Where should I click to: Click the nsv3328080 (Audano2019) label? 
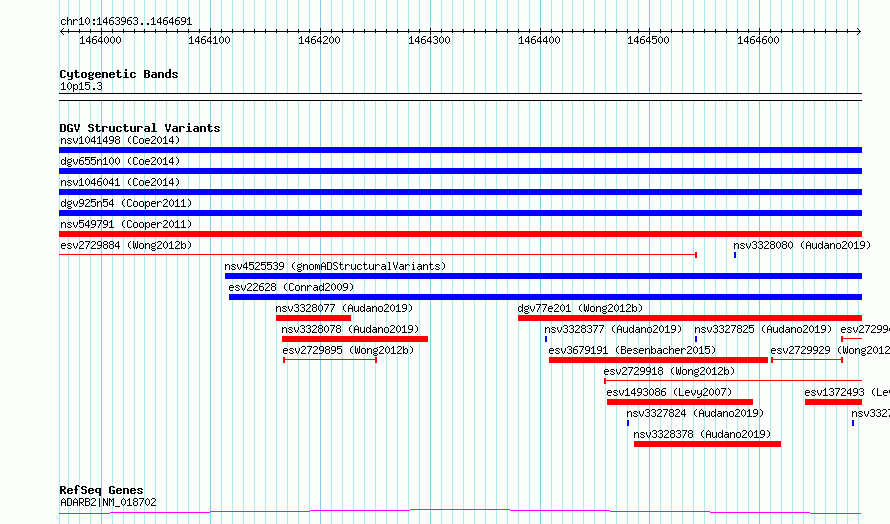pyautogui.click(x=802, y=245)
